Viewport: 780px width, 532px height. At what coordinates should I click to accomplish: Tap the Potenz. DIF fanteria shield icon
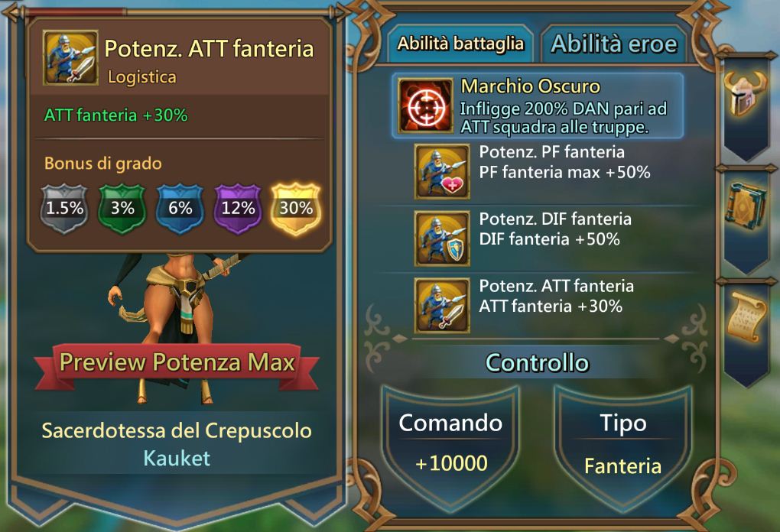442,238
